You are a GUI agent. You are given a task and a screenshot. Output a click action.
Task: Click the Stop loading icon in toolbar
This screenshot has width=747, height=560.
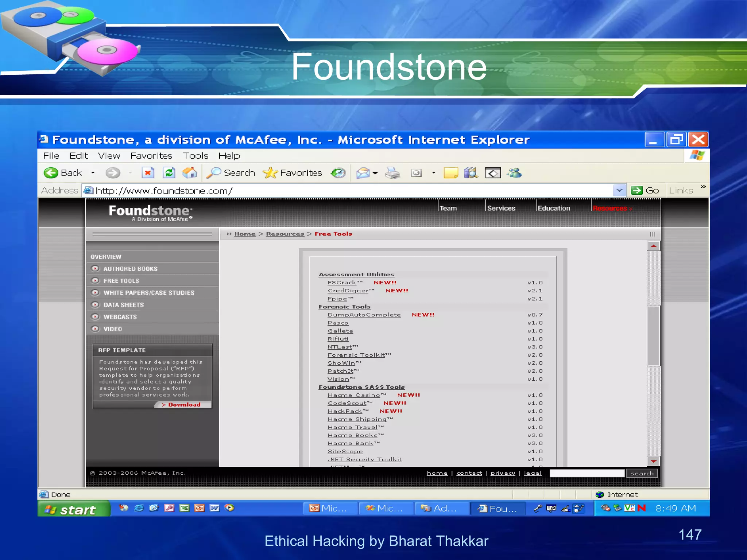coord(148,172)
